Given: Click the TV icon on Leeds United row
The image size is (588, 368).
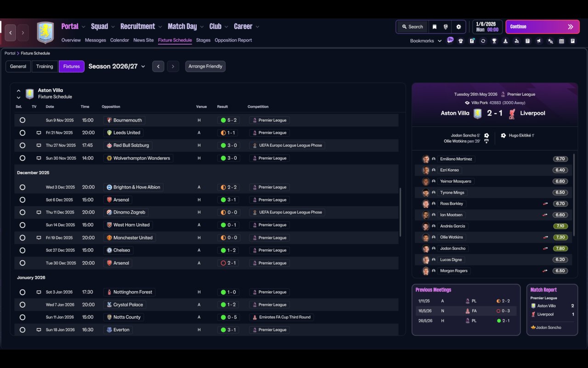Looking at the screenshot, I should click(x=39, y=133).
